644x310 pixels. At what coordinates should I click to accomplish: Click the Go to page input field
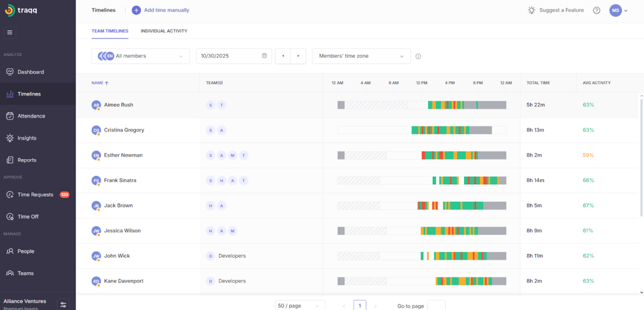click(436, 306)
